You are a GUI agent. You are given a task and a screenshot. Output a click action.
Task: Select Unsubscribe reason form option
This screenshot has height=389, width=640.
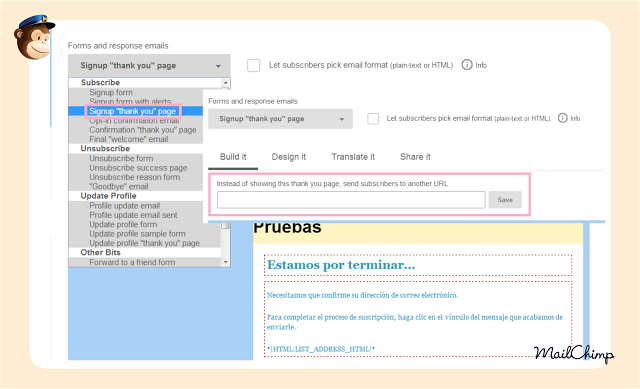pos(134,177)
